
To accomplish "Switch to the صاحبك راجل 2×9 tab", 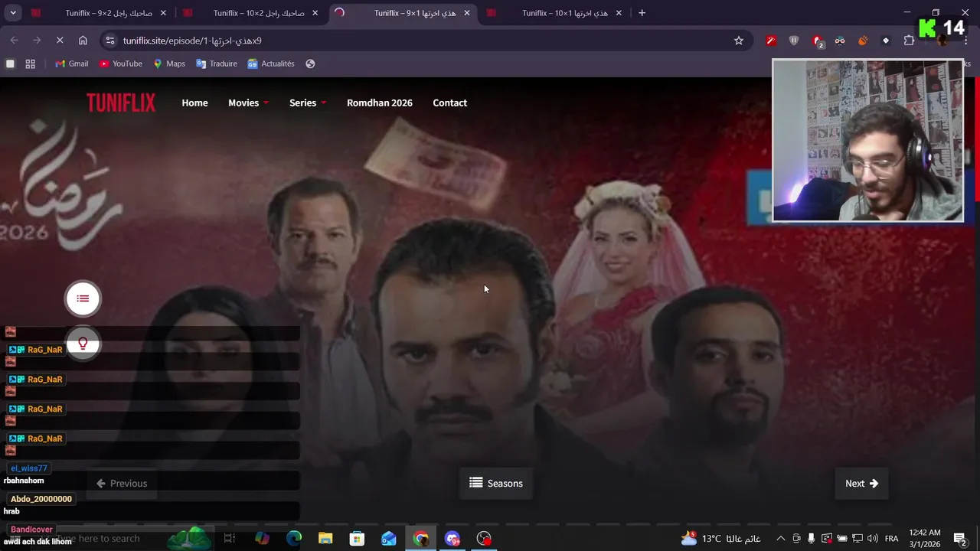I will [x=98, y=13].
